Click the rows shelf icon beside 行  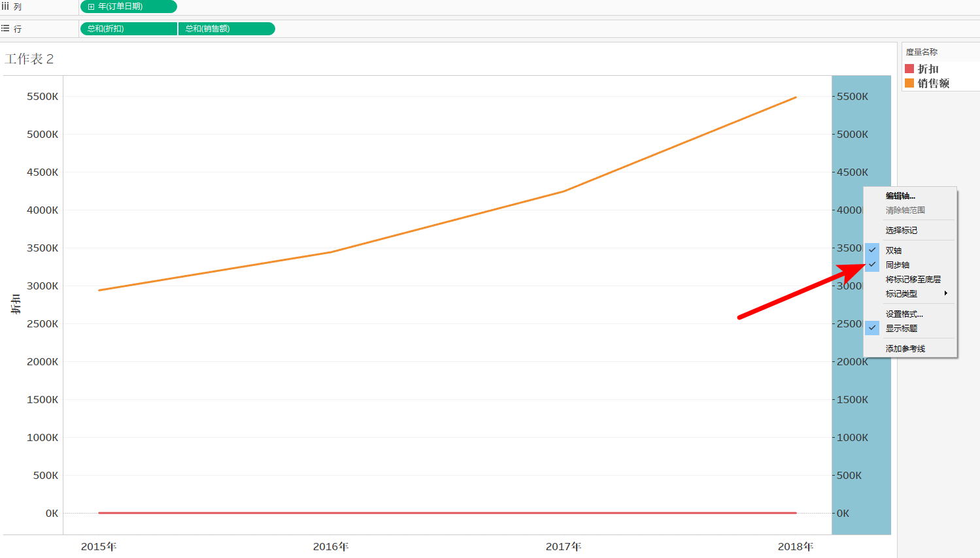point(5,29)
